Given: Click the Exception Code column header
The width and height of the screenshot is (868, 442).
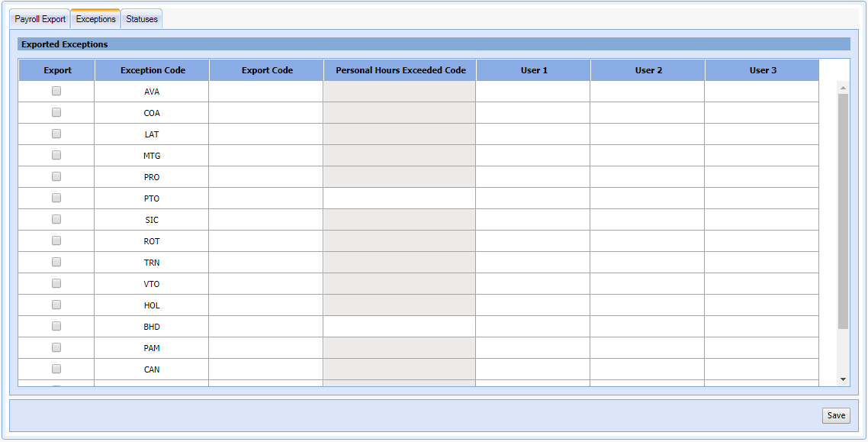Looking at the screenshot, I should click(153, 70).
